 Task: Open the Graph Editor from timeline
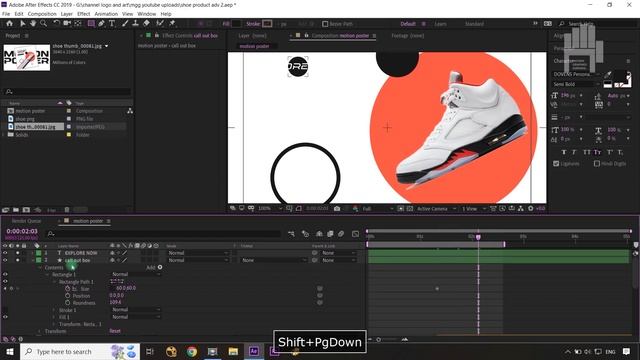pyautogui.click(x=356, y=234)
